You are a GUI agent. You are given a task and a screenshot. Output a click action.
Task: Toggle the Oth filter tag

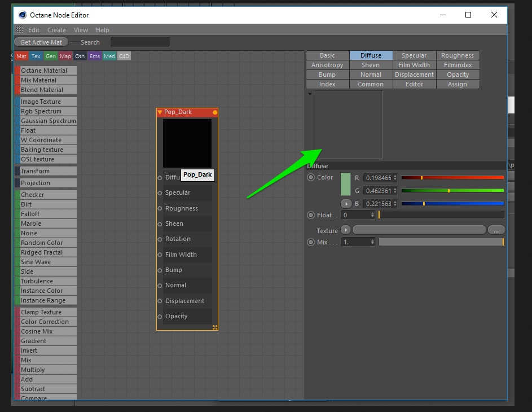pos(80,56)
